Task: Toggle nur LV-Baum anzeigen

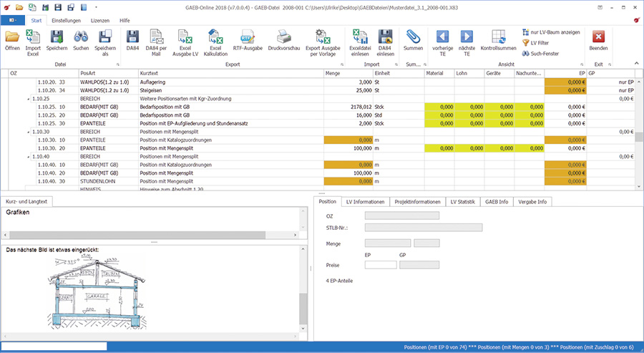Action: [551, 32]
